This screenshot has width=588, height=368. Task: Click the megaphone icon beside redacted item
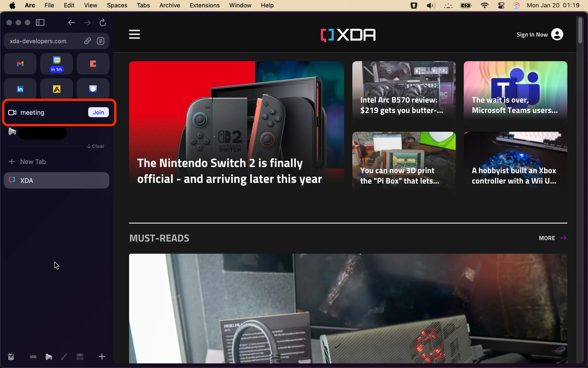12,132
